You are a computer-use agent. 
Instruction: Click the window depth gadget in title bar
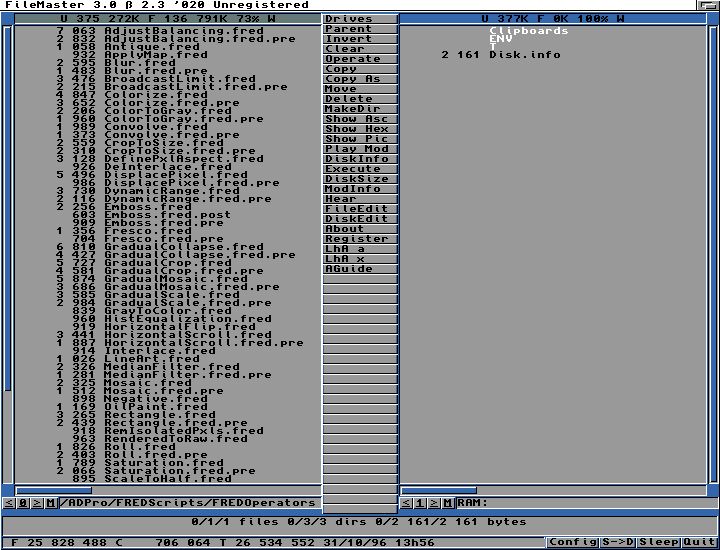708,5
